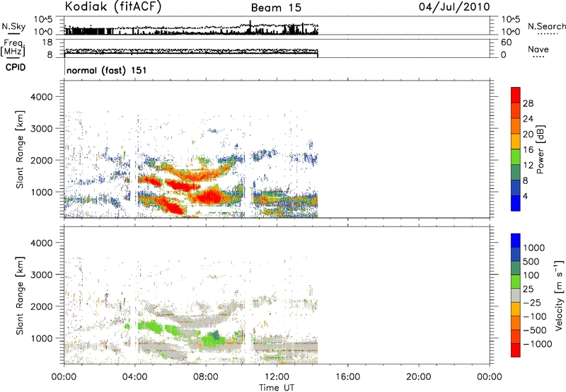
Task: Click the '4000' tick on the power panel
Action: point(42,97)
